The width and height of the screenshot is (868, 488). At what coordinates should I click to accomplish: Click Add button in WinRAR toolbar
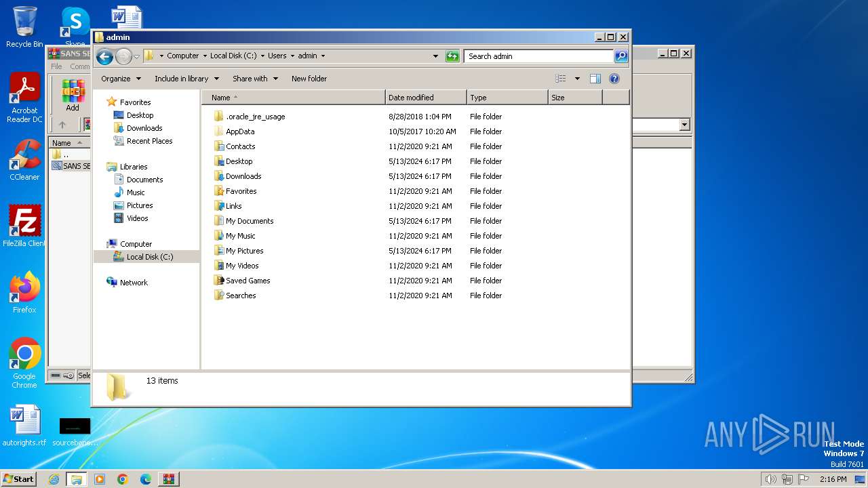pyautogui.click(x=73, y=96)
